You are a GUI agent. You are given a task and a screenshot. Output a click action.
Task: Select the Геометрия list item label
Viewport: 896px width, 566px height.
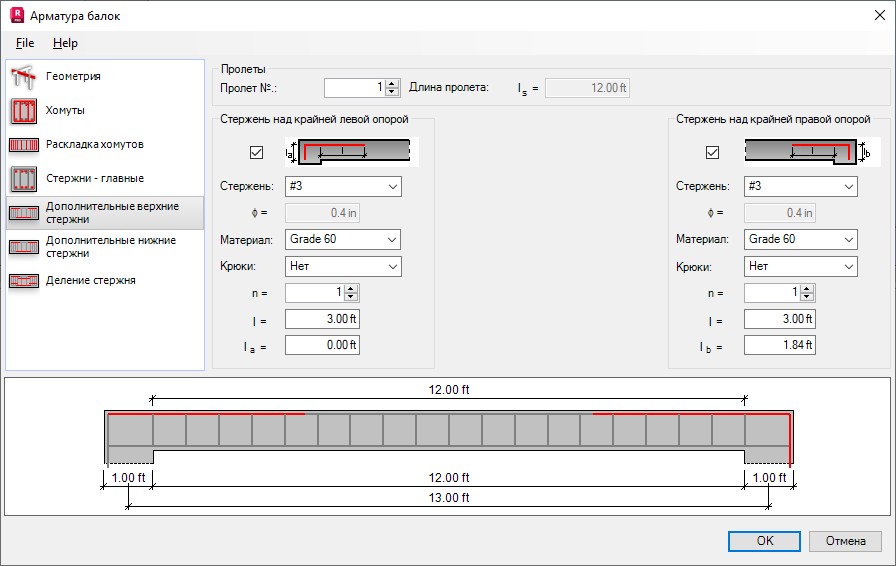point(73,76)
